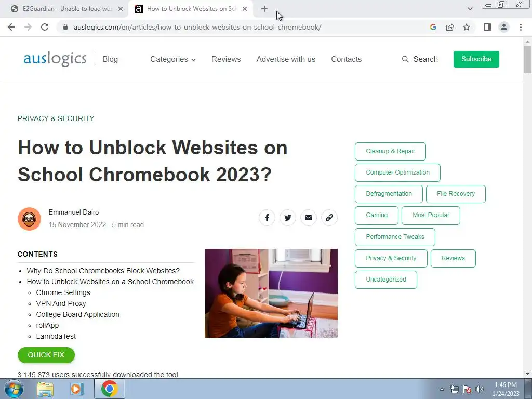Jump to rollApp section

tap(47, 325)
